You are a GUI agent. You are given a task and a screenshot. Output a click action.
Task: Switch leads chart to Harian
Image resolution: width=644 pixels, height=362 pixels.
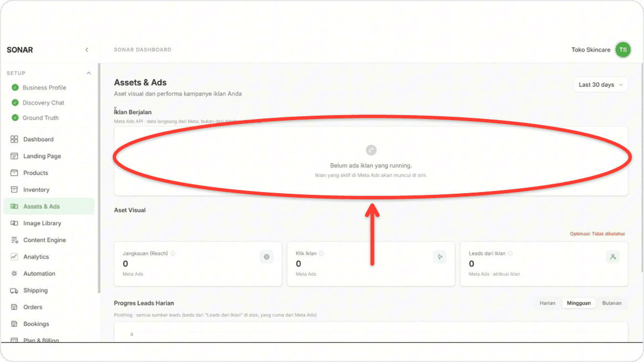click(x=547, y=303)
